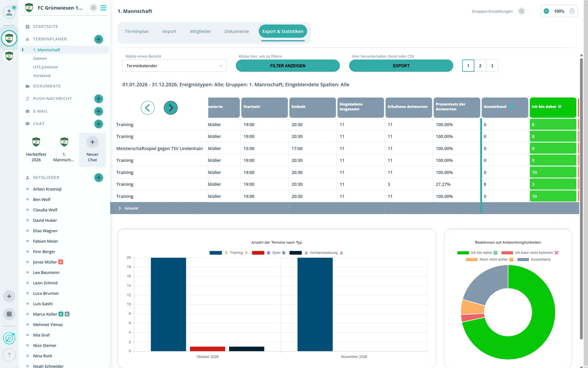The image size is (588, 368).
Task: Switch to the Import tab
Action: 169,31
